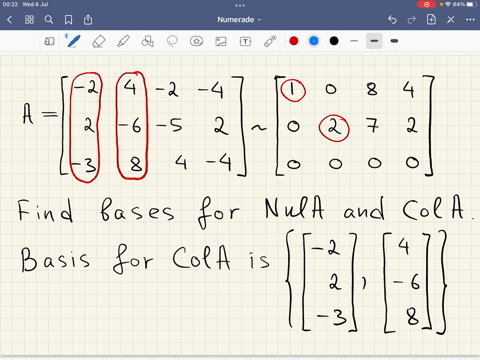Image resolution: width=480 pixels, height=360 pixels.
Task: Add a new page
Action: [x=431, y=20]
